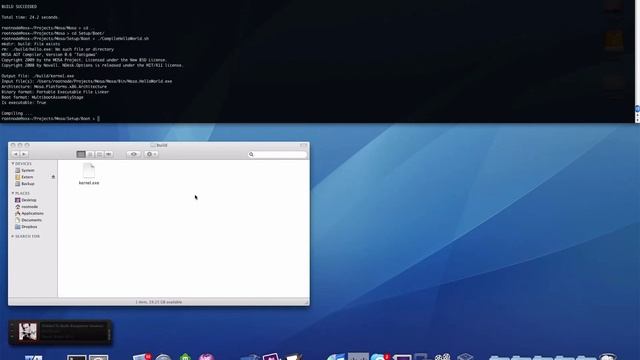The image size is (640, 360).
Task: Open the Action gear menu in Finder
Action: (151, 154)
